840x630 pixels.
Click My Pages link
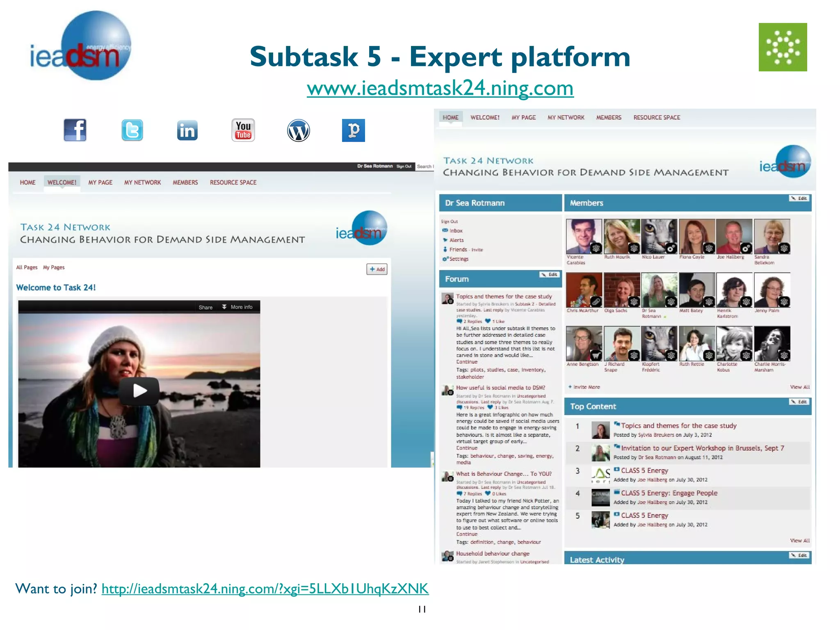[x=54, y=267]
